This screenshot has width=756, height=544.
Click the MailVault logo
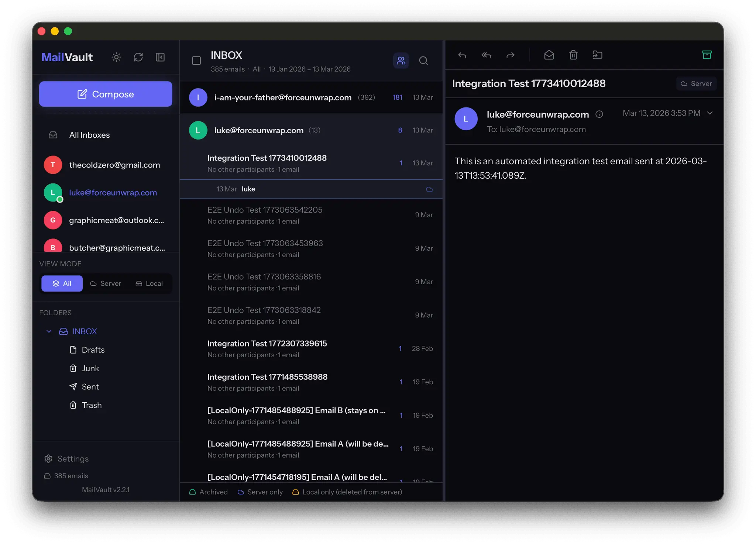pyautogui.click(x=67, y=57)
